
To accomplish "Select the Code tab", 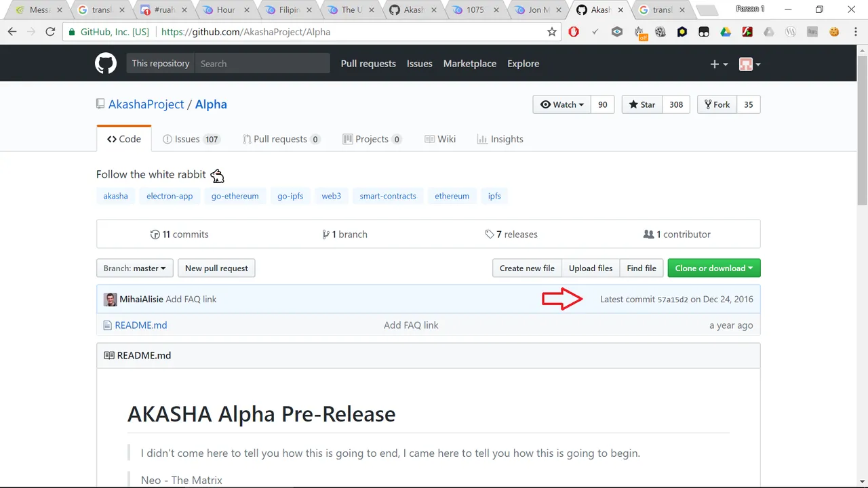I will [x=124, y=139].
